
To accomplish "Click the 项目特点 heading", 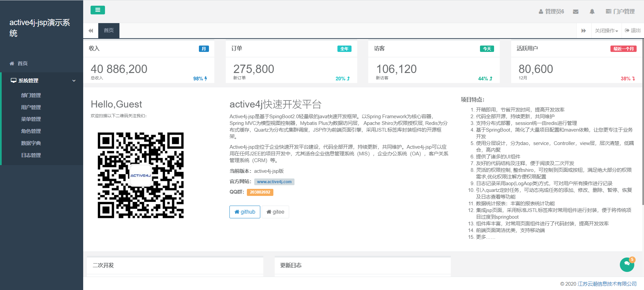I will click(473, 100).
